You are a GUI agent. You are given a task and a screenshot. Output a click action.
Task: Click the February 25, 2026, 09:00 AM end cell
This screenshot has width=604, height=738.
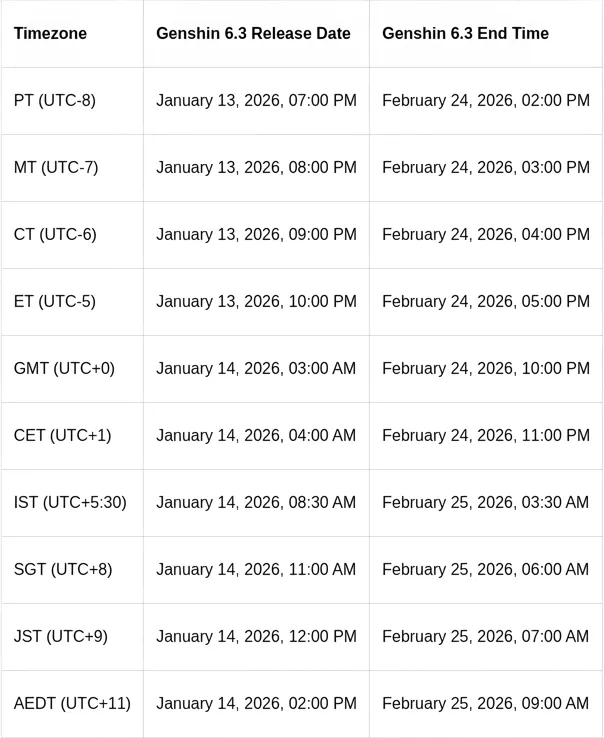(x=486, y=704)
